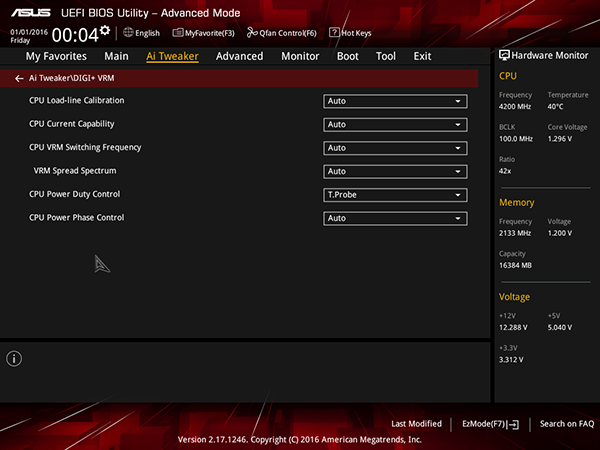The height and width of the screenshot is (450, 600).
Task: Select the CPU Load-line Calibration label
Action: (77, 101)
